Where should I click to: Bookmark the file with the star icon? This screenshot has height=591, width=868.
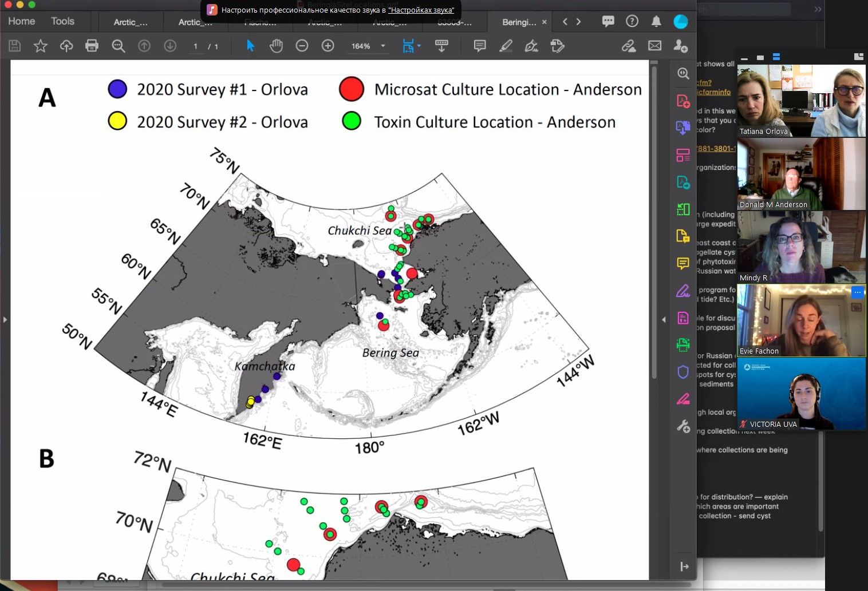click(40, 46)
